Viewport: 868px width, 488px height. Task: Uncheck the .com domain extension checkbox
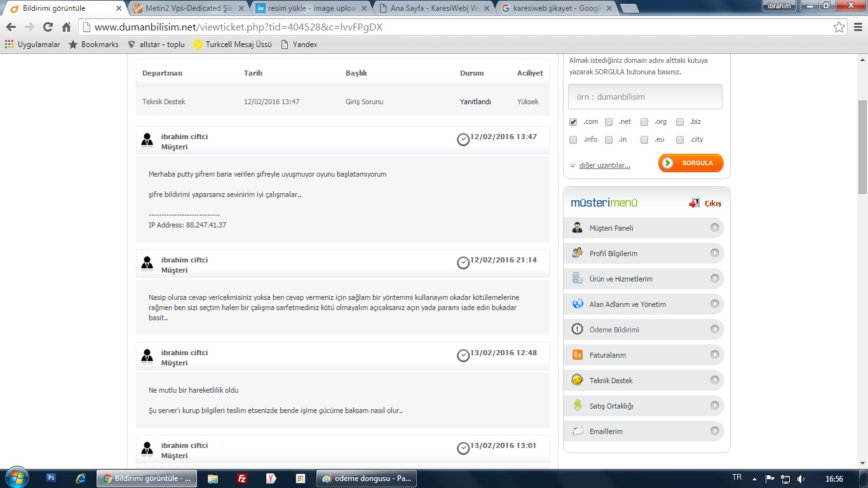point(573,122)
